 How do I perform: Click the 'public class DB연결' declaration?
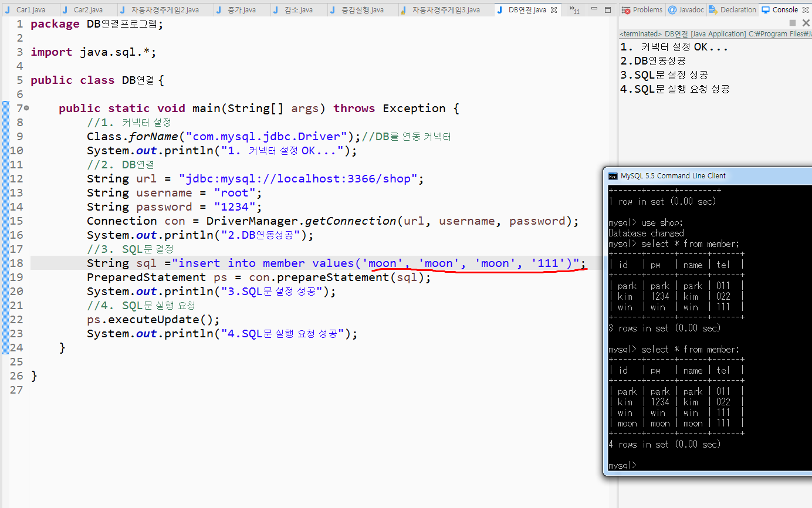(x=97, y=80)
